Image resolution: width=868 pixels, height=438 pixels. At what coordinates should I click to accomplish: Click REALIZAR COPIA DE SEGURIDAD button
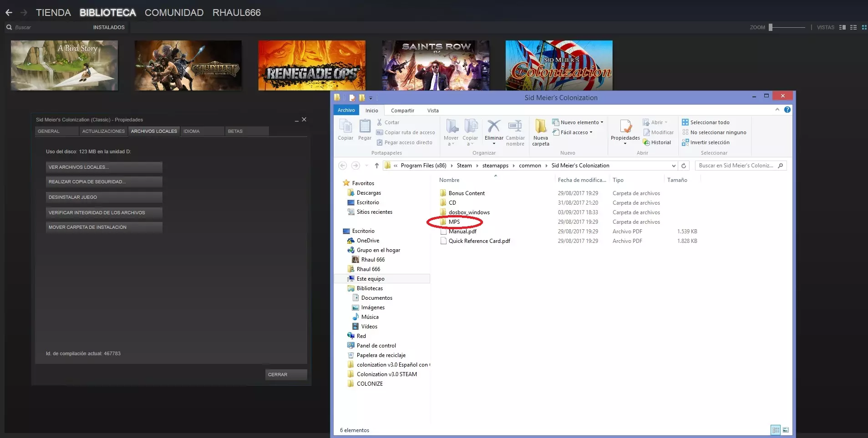(104, 182)
